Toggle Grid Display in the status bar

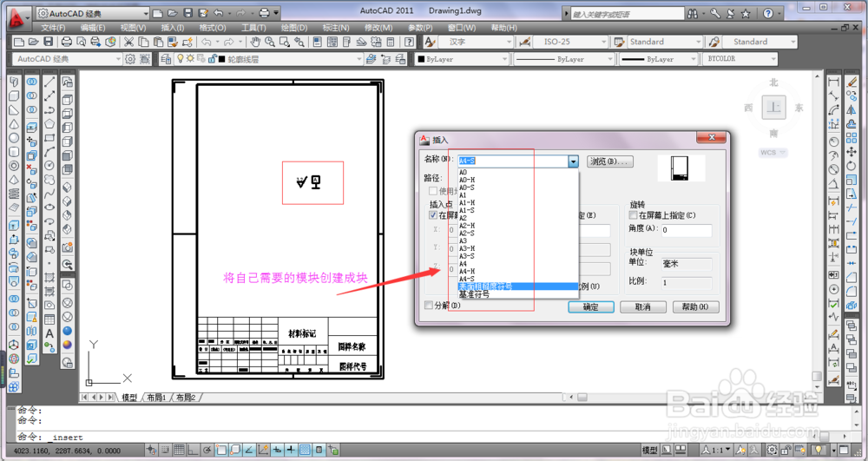pos(178,450)
